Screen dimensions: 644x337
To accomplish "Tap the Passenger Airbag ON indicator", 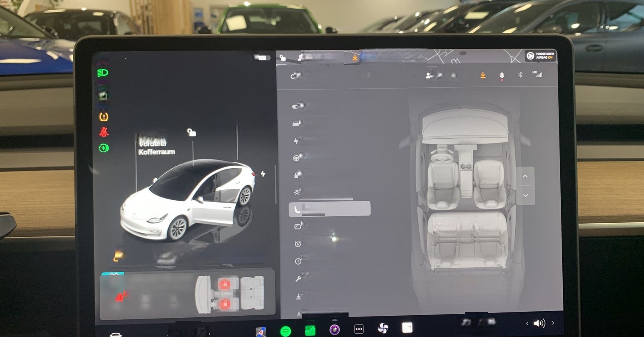I will (x=541, y=56).
